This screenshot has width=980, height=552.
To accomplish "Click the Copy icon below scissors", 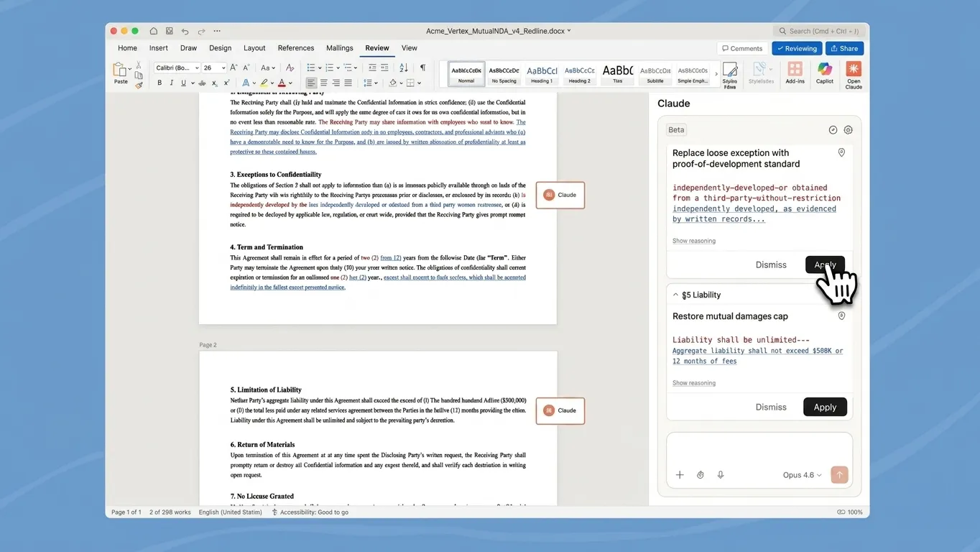I will tap(139, 75).
